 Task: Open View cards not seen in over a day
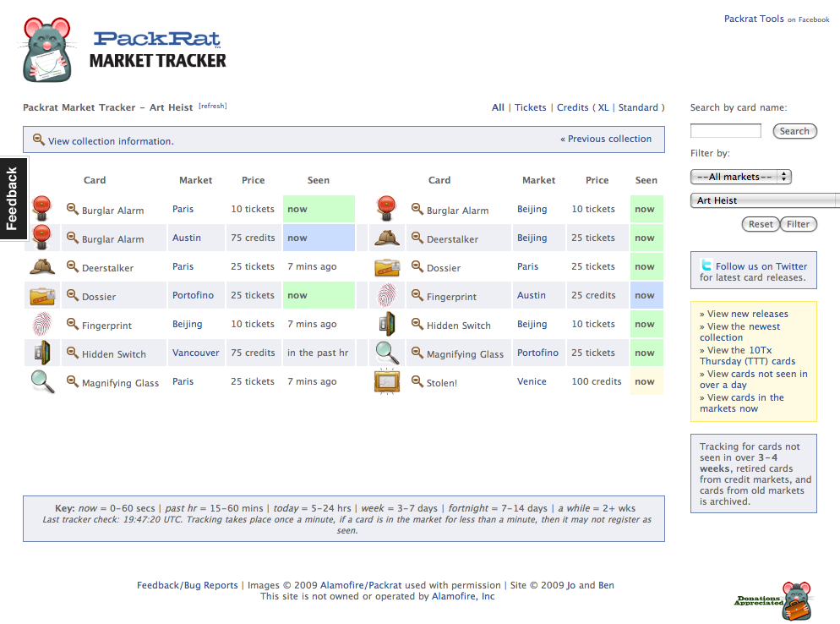click(x=753, y=379)
